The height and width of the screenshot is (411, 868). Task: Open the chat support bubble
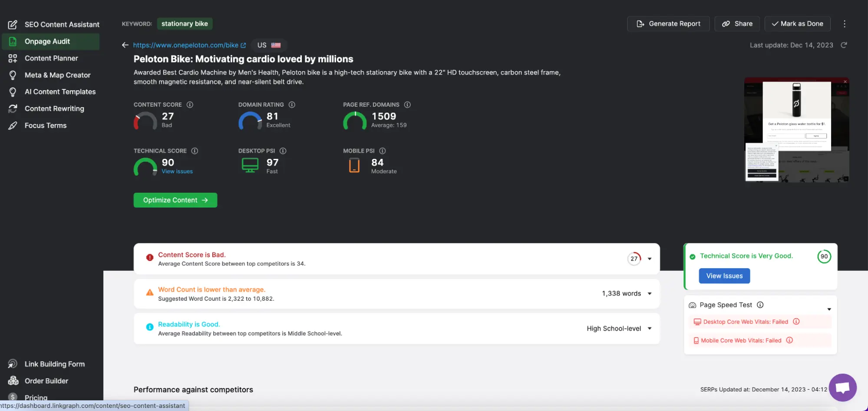coord(842,387)
